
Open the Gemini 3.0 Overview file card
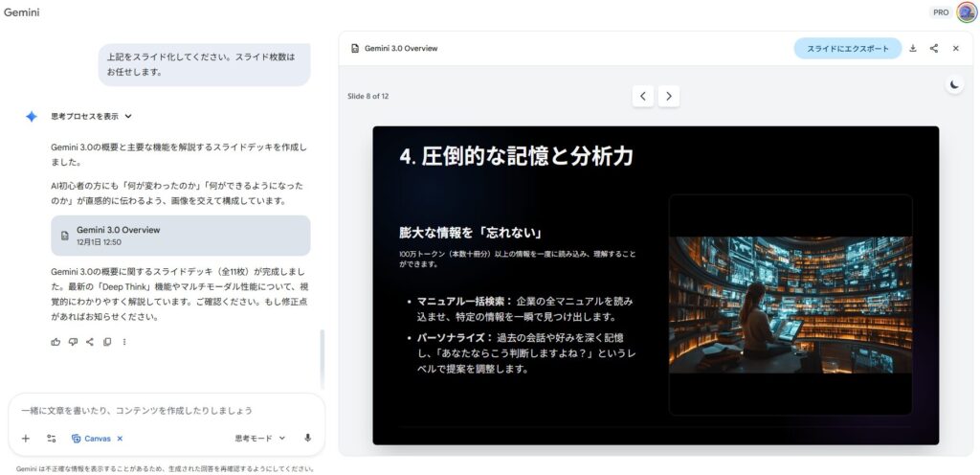180,236
